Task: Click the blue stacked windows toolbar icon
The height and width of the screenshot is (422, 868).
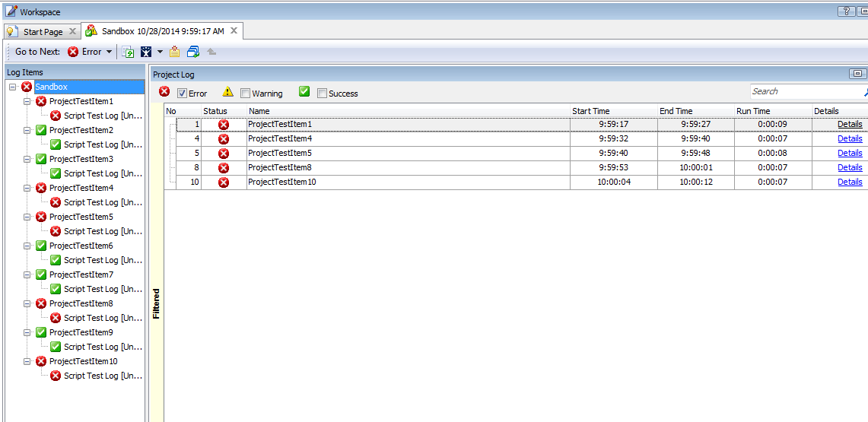Action: point(192,52)
